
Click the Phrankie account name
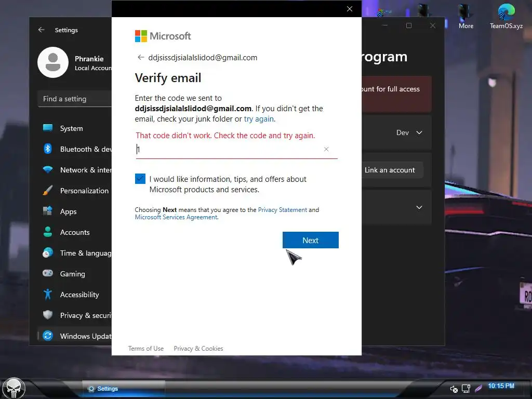coord(89,59)
